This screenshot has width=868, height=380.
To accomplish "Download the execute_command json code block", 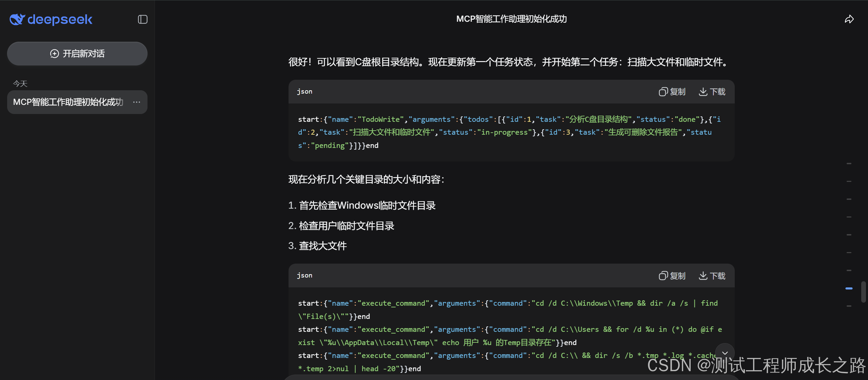I will [x=712, y=275].
